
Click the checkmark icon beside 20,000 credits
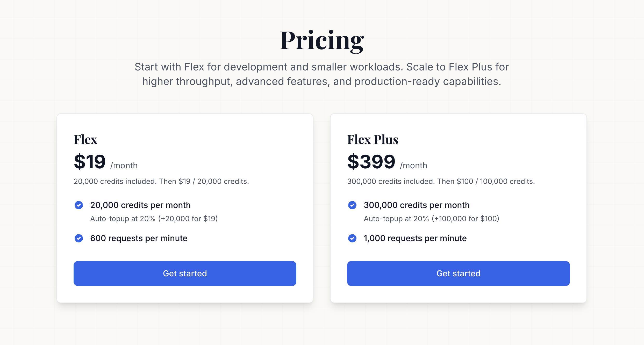(79, 205)
